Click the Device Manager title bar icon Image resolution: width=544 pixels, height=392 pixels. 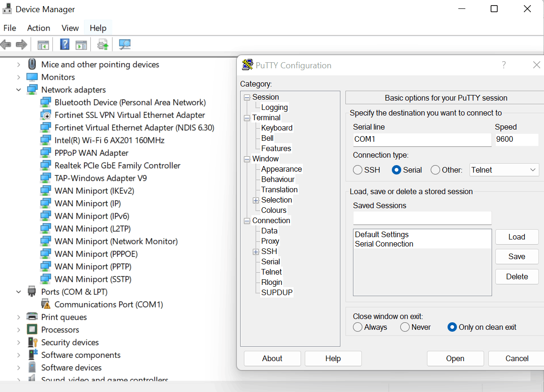tap(7, 9)
